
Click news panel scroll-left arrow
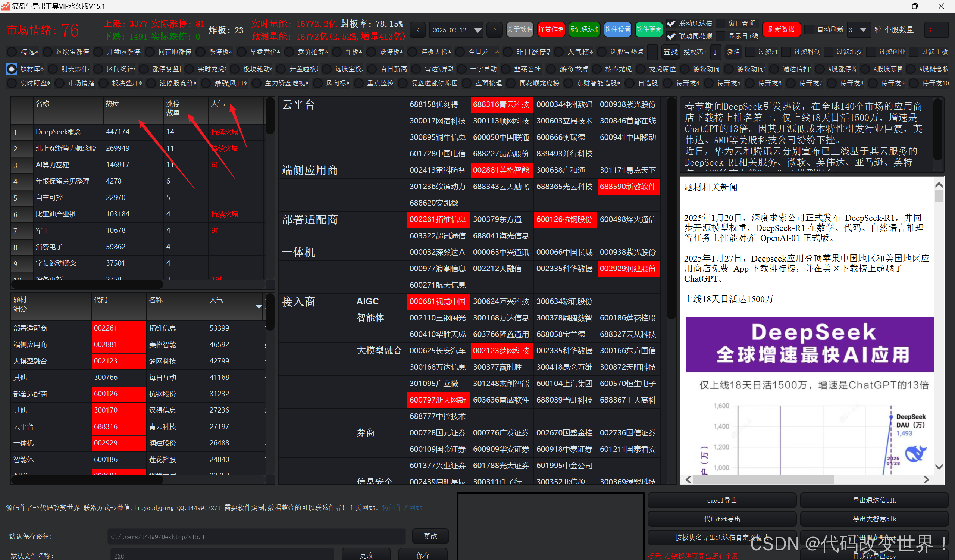point(689,479)
